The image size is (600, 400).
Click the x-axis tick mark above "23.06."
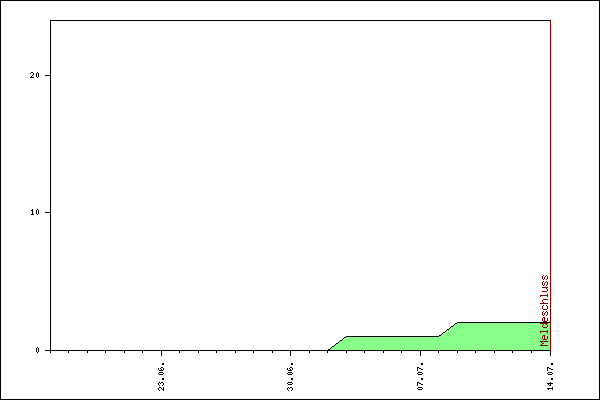(x=162, y=353)
